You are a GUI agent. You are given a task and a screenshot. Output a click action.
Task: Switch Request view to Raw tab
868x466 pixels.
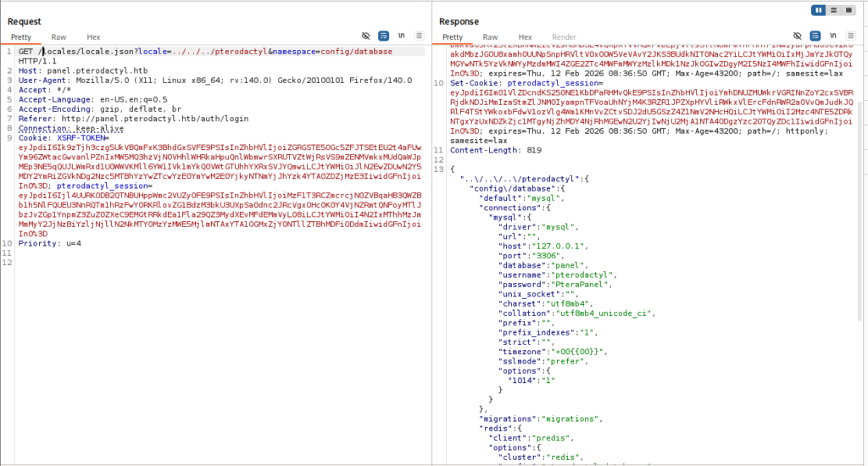pos(58,37)
